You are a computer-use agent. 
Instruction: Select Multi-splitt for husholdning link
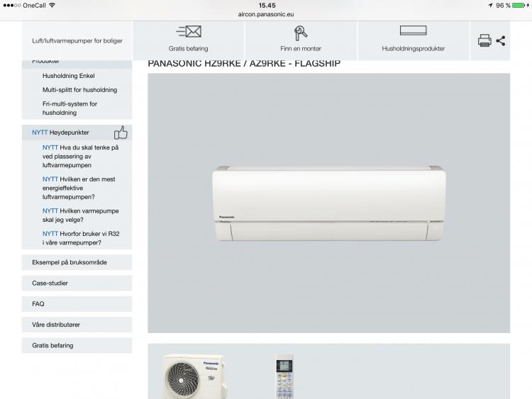tap(79, 90)
